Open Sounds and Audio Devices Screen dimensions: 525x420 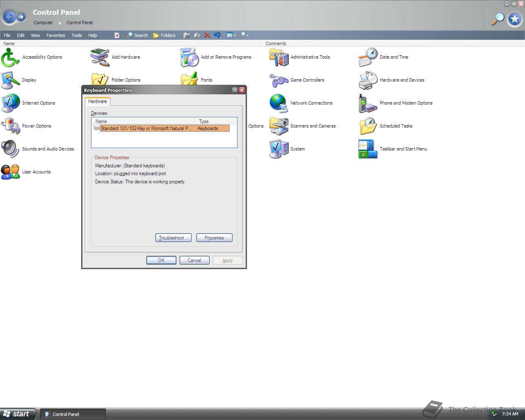tap(38, 149)
